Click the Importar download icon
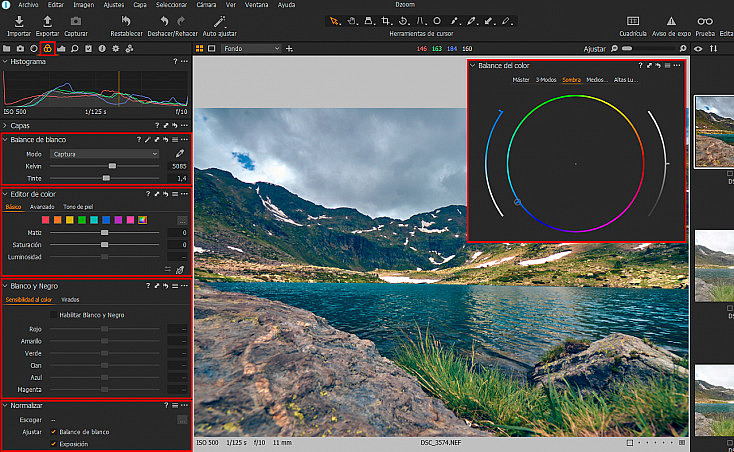This screenshot has height=452, width=734. (19, 21)
